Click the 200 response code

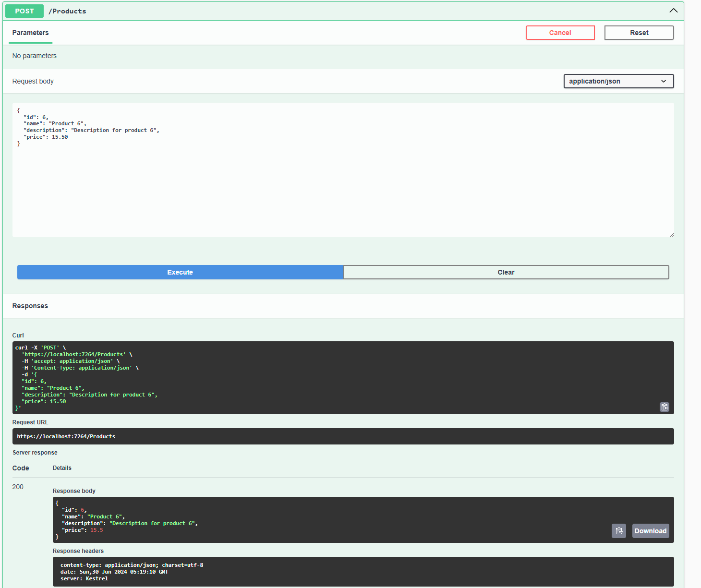pyautogui.click(x=18, y=487)
